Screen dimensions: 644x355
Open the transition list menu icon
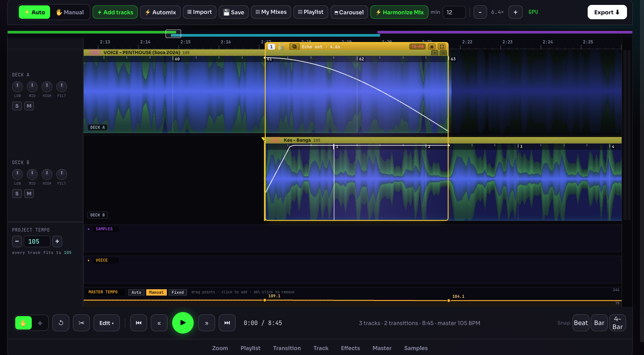tap(432, 46)
